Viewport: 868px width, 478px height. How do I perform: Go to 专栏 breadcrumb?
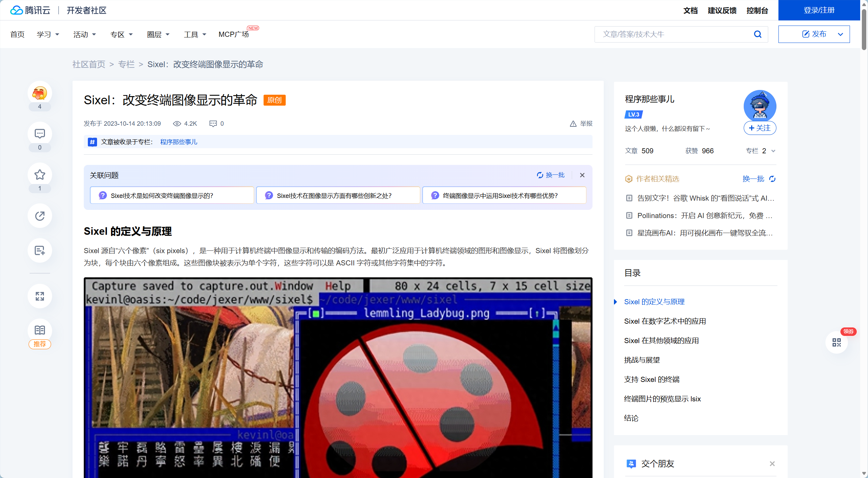point(126,64)
